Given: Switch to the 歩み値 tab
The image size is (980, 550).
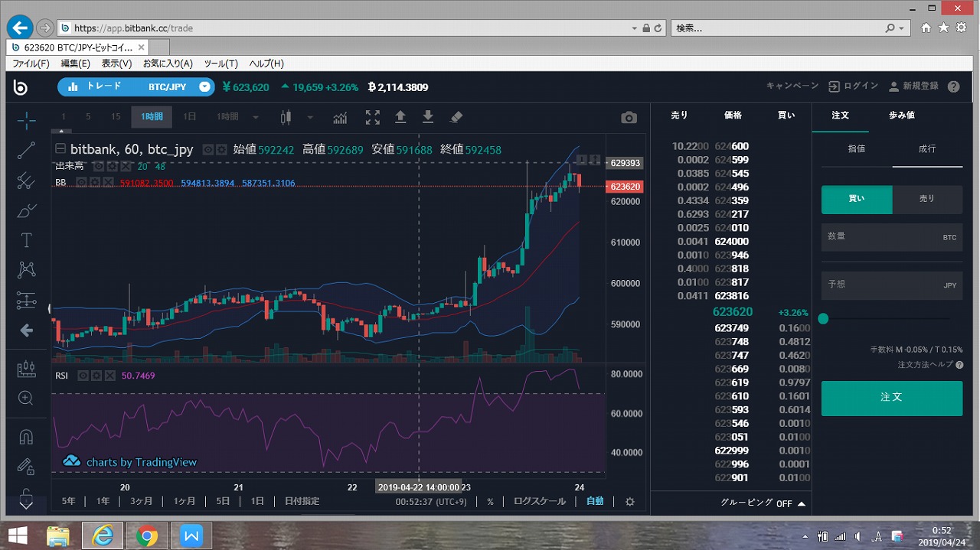Looking at the screenshot, I should click(901, 116).
